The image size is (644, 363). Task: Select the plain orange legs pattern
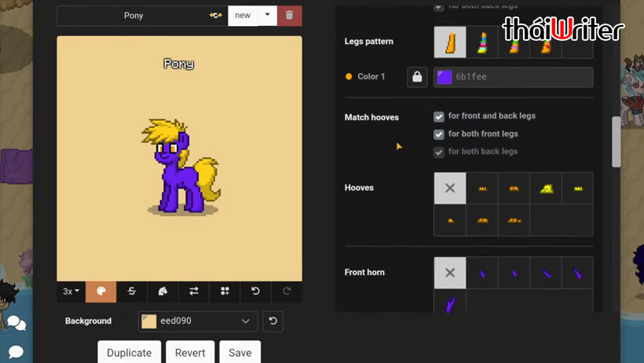click(x=450, y=42)
